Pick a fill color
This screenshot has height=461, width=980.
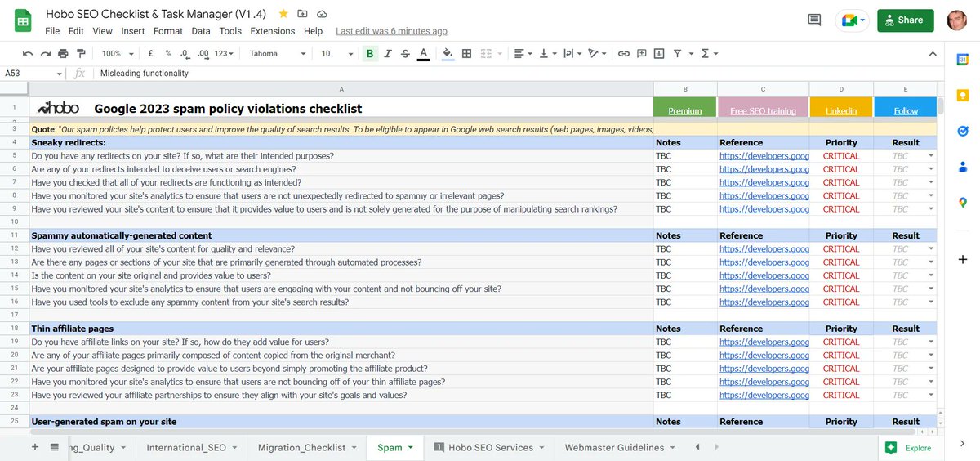tap(447, 54)
